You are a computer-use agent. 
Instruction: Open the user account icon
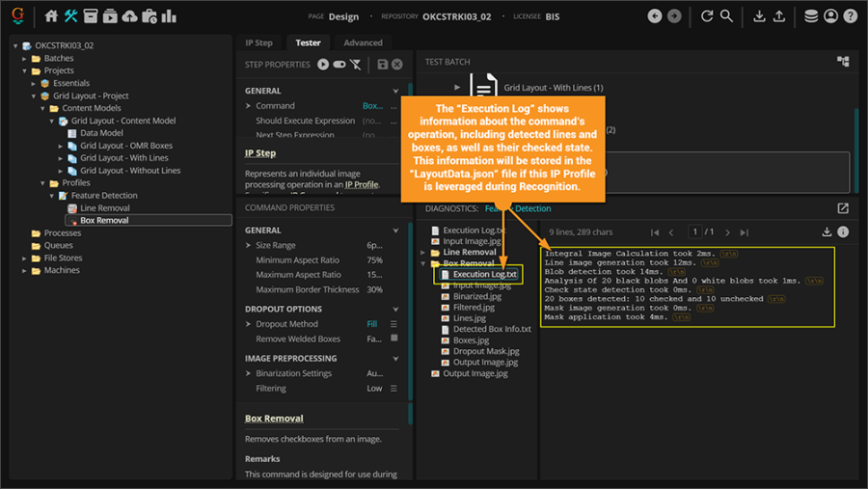pyautogui.click(x=831, y=16)
